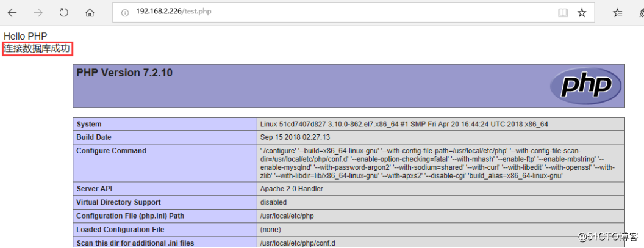Go back to the previous page
Screen dimensions: 644x248
pos(12,13)
